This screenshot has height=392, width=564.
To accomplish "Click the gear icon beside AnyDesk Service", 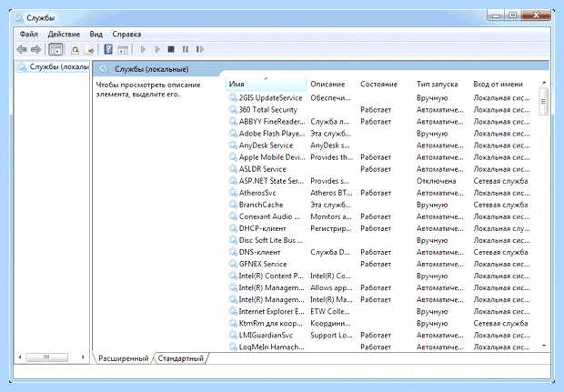I will click(233, 145).
